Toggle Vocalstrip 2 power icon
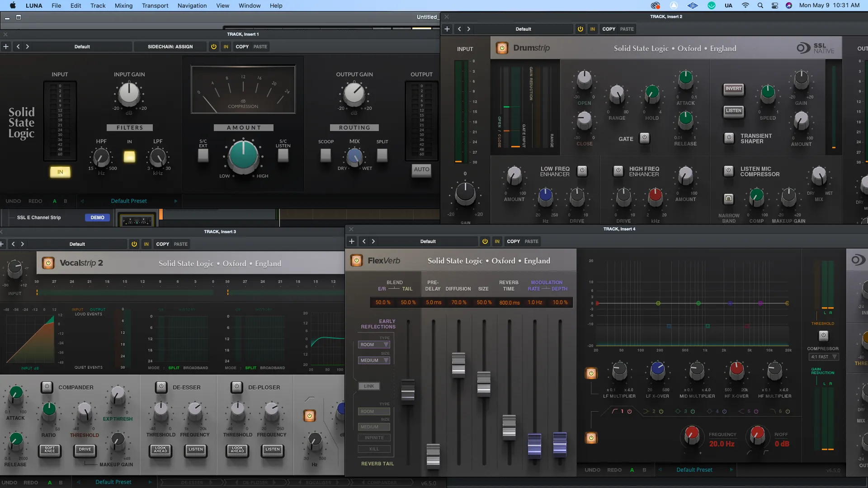The width and height of the screenshot is (868, 488). tap(48, 263)
